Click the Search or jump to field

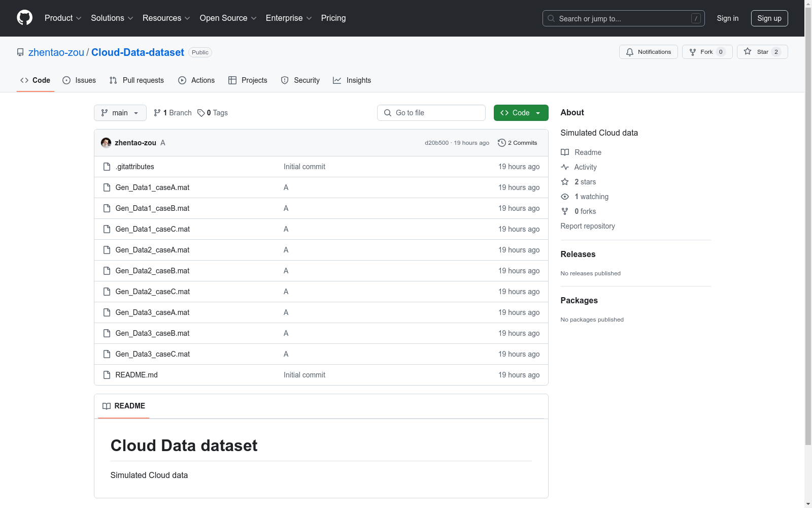tap(624, 18)
